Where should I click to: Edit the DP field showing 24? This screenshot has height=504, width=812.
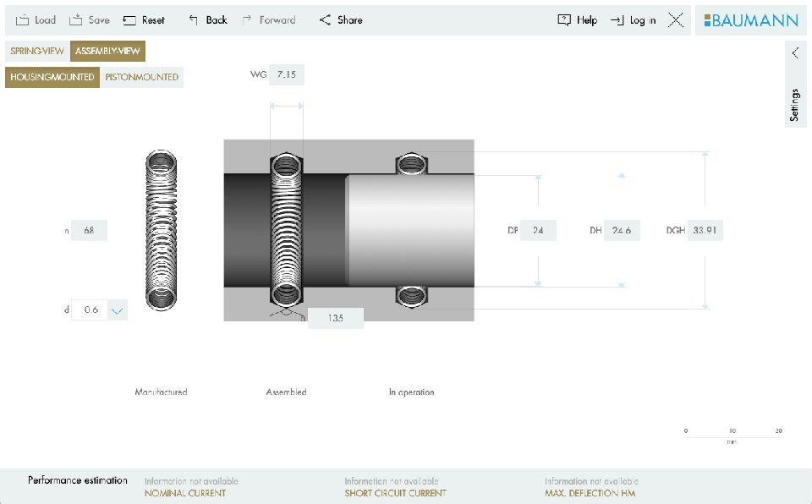[538, 231]
